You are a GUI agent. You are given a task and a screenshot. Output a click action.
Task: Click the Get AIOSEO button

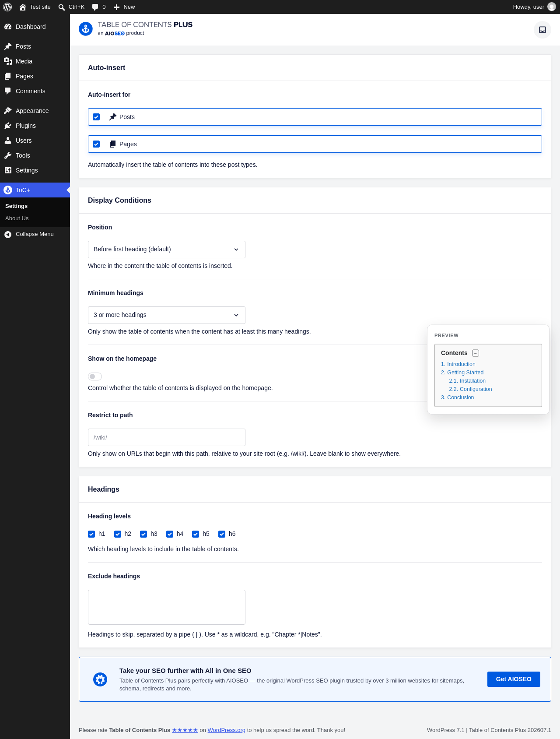tap(514, 679)
